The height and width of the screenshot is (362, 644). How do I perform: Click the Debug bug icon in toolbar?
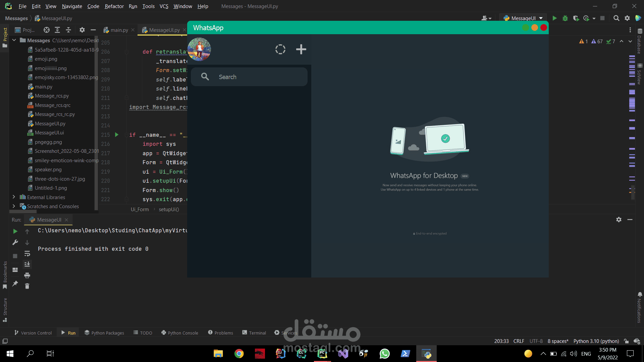pyautogui.click(x=565, y=18)
